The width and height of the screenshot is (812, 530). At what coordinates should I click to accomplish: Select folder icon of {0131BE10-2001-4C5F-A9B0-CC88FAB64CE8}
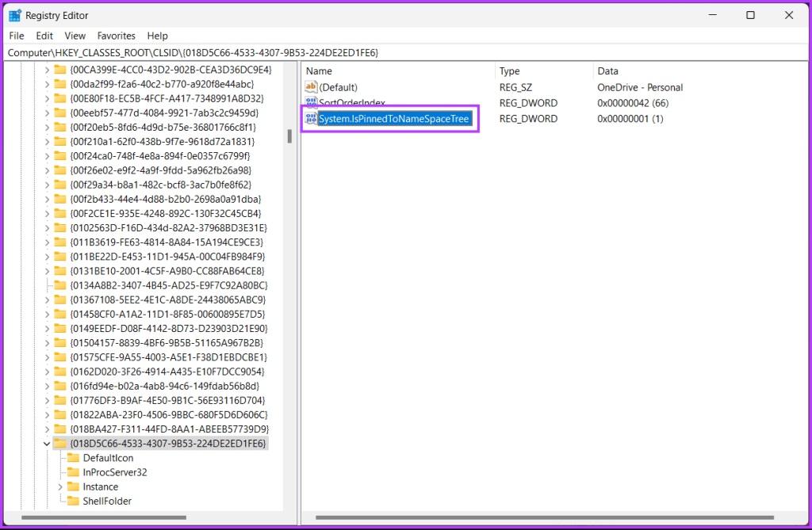(60, 271)
